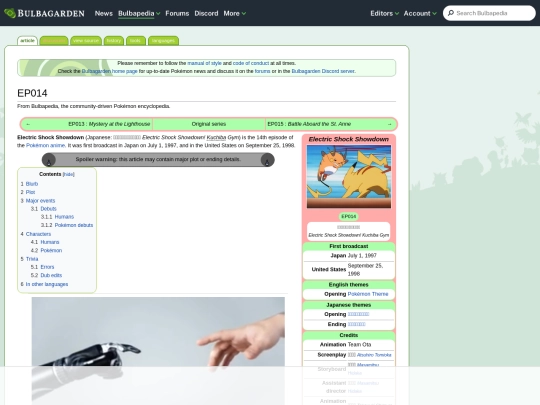Screen dimensions: 540x405
Task: Jump to Pokémon debuts in contents
Action: pos(74,225)
